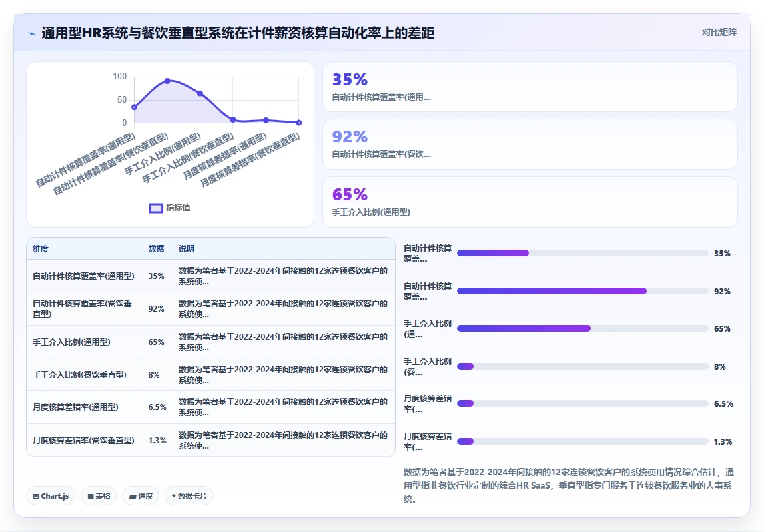Image resolution: width=764 pixels, height=532 pixels.
Task: Select the 表格 tag chip
Action: click(x=99, y=496)
